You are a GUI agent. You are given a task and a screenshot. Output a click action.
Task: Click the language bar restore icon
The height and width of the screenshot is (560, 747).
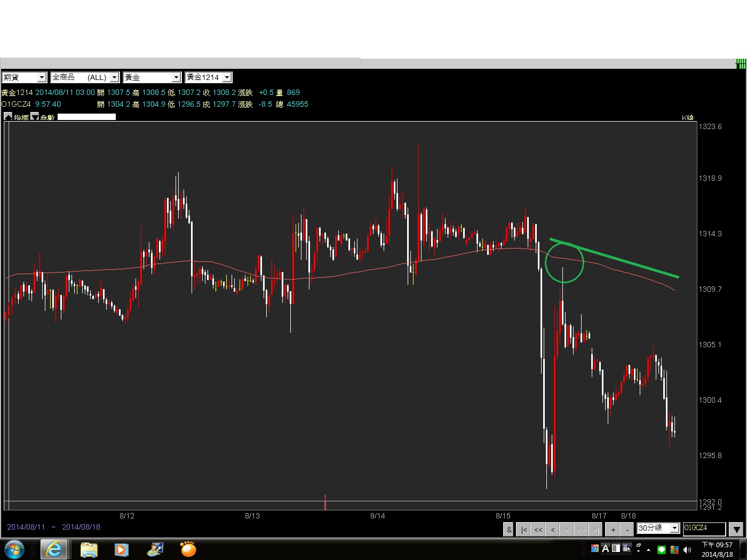639,546
